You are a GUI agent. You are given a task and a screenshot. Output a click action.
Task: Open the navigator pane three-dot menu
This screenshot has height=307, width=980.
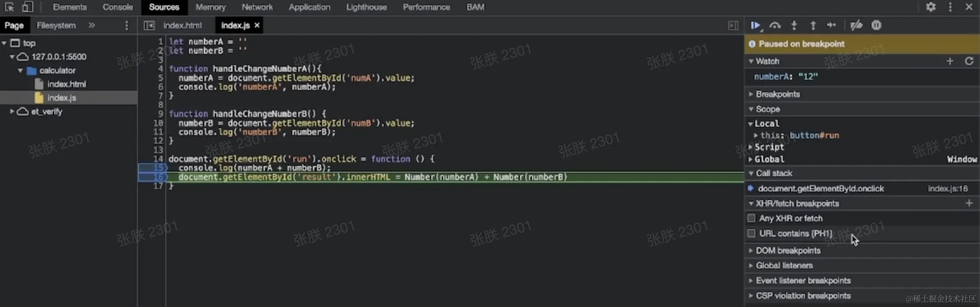[x=126, y=26]
